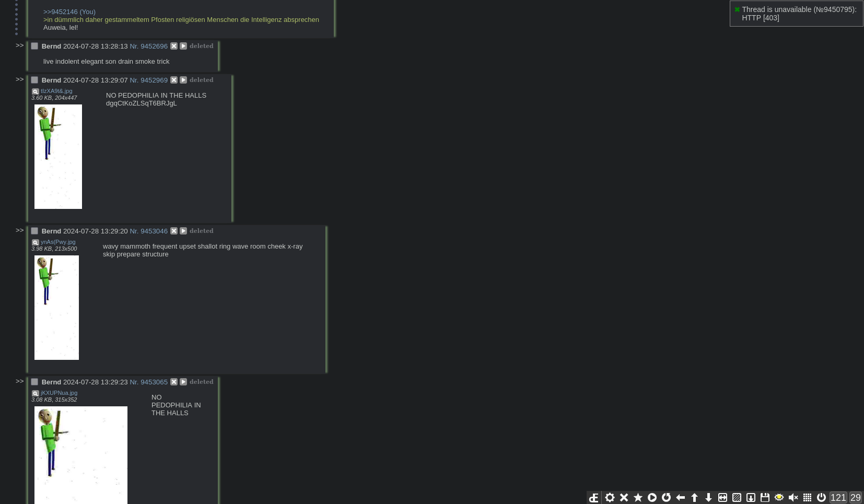Click file size text '3.98 KB, 213x500'
The image size is (864, 504).
(54, 249)
